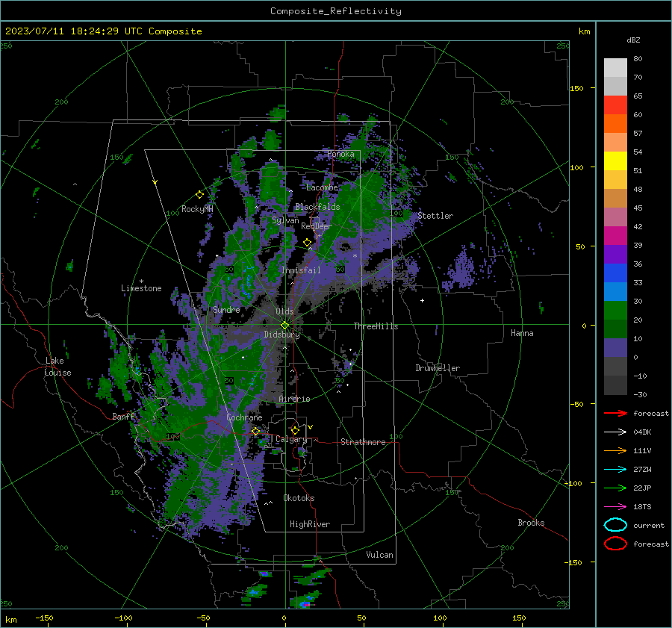Click the yellow diamond marker near RockyMH
The width and height of the screenshot is (672, 628).
(x=199, y=195)
